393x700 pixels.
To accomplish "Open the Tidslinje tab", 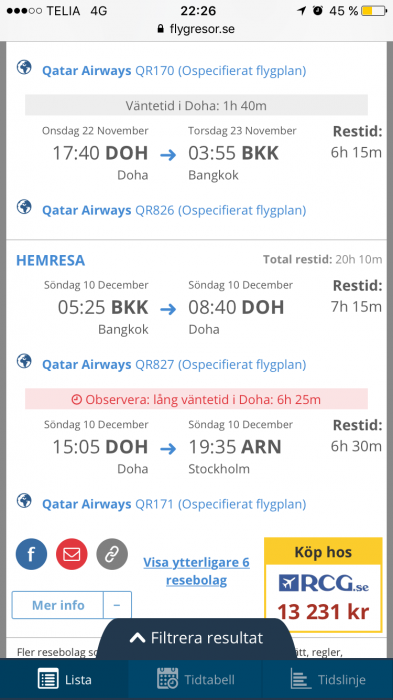I will 328,679.
